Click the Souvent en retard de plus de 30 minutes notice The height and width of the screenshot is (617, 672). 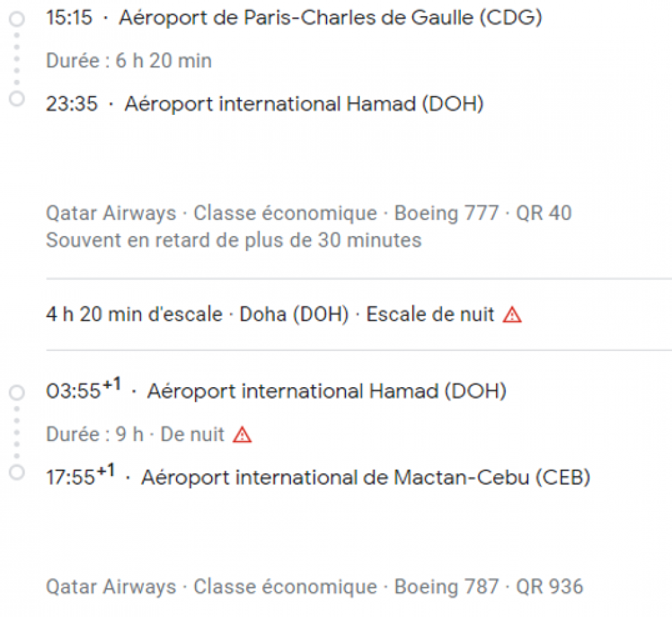tap(233, 240)
